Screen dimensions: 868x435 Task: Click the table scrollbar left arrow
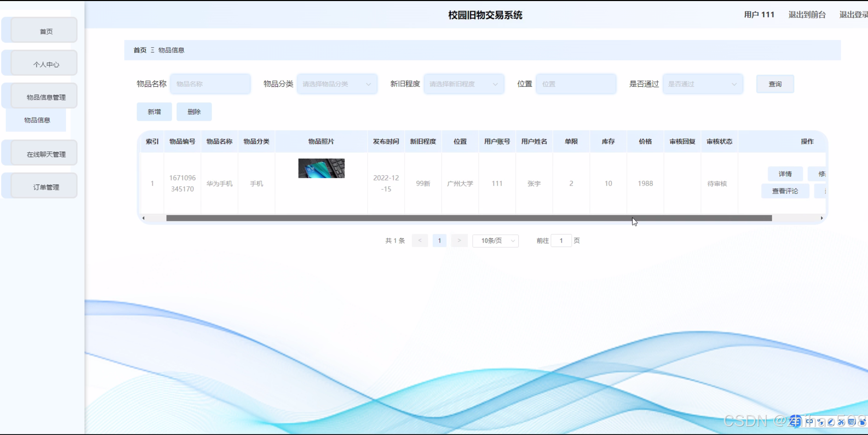[143, 218]
